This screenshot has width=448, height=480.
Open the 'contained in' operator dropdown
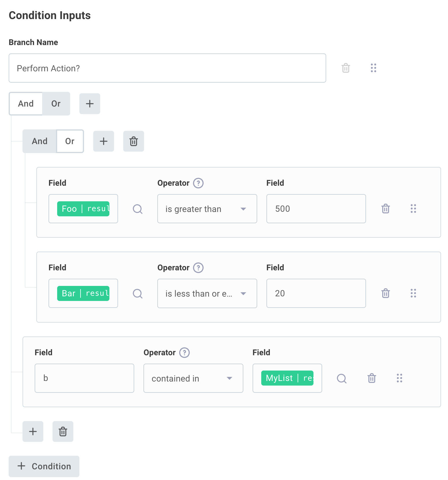(x=193, y=378)
